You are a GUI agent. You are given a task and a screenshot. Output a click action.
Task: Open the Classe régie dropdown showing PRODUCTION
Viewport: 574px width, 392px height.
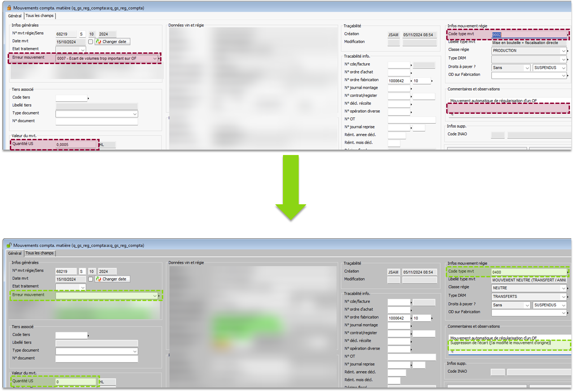tap(563, 51)
